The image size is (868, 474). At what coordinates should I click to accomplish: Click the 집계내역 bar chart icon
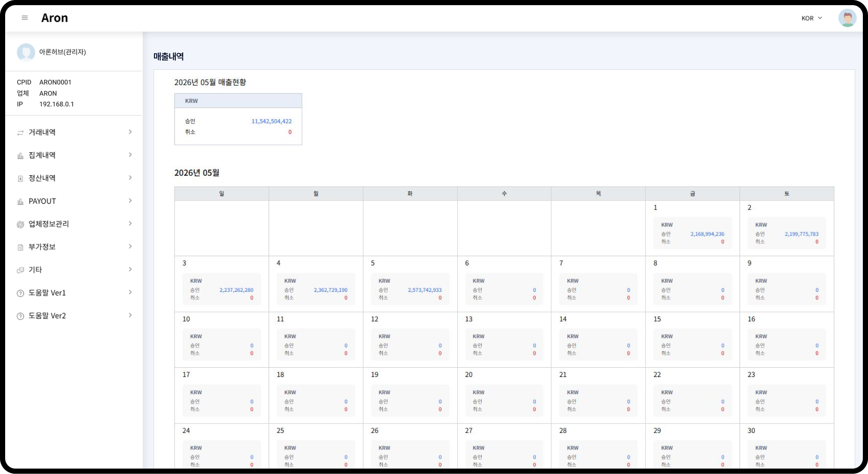pos(20,156)
